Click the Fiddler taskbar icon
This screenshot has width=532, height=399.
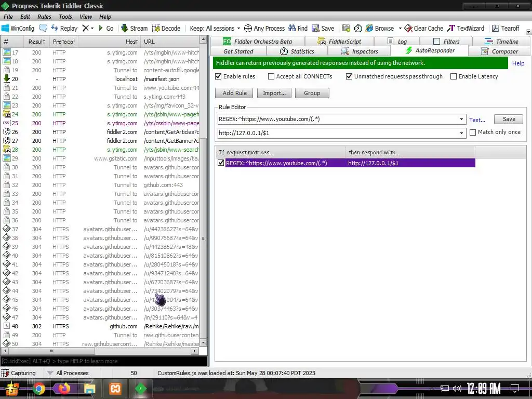[140, 389]
